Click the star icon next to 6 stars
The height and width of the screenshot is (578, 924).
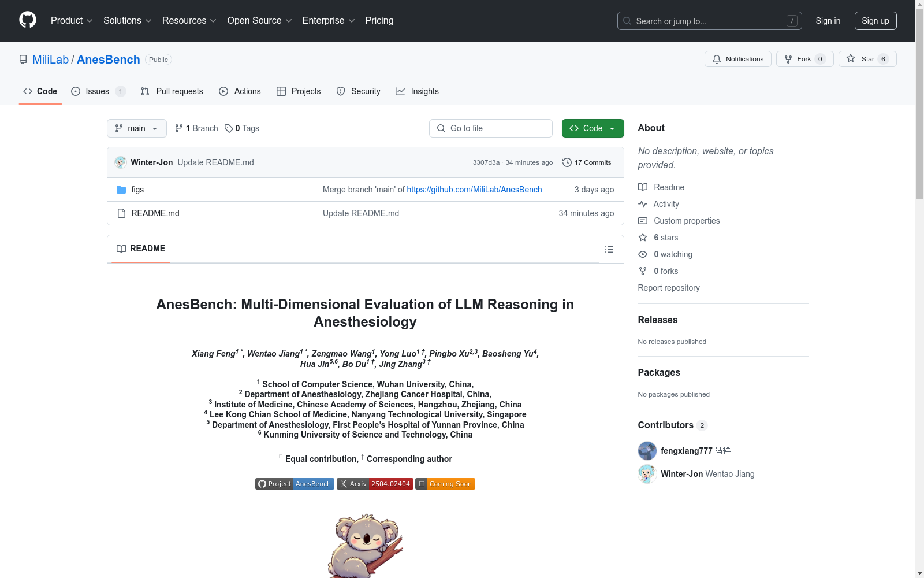coord(643,238)
